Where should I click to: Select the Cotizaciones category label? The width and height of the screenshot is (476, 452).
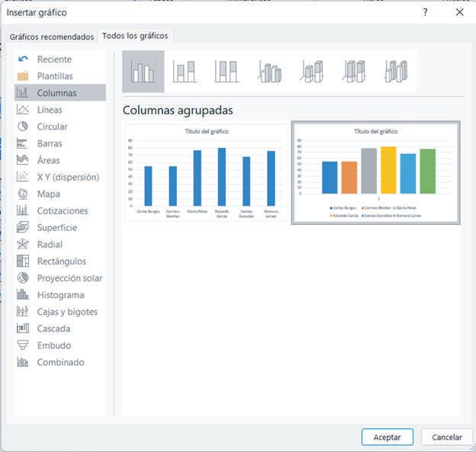tap(63, 210)
